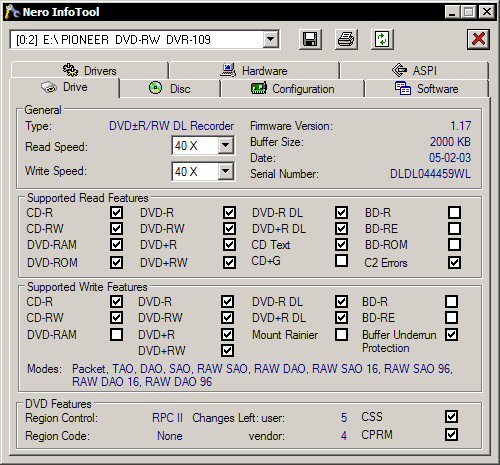
Task: Click the red X exit button
Action: (478, 40)
